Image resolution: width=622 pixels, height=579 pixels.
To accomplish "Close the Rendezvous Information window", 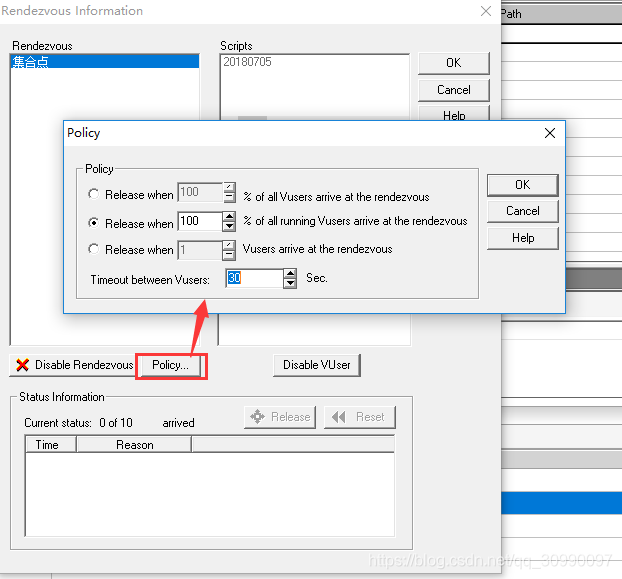I will [x=486, y=11].
